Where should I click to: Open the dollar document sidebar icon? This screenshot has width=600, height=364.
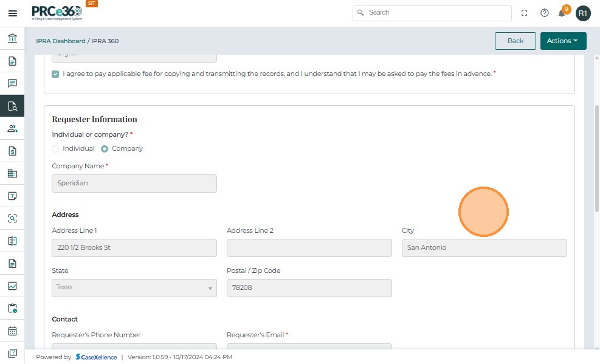pyautogui.click(x=12, y=151)
